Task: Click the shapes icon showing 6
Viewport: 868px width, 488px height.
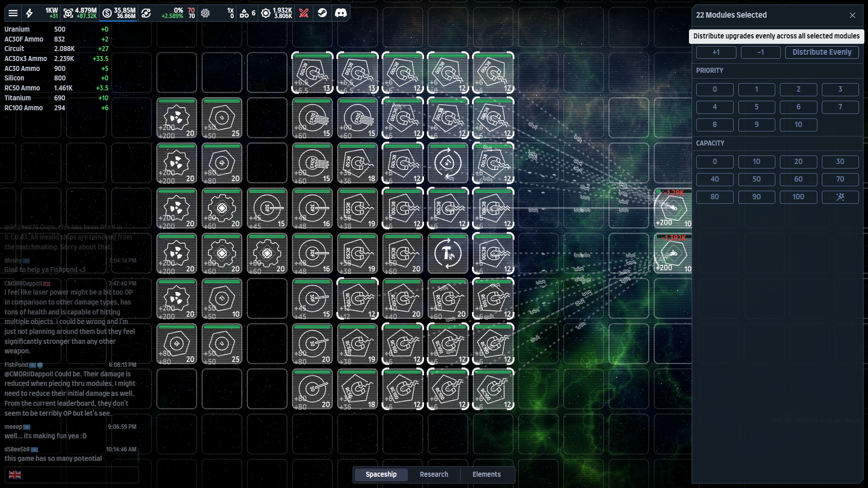Action: [x=244, y=13]
